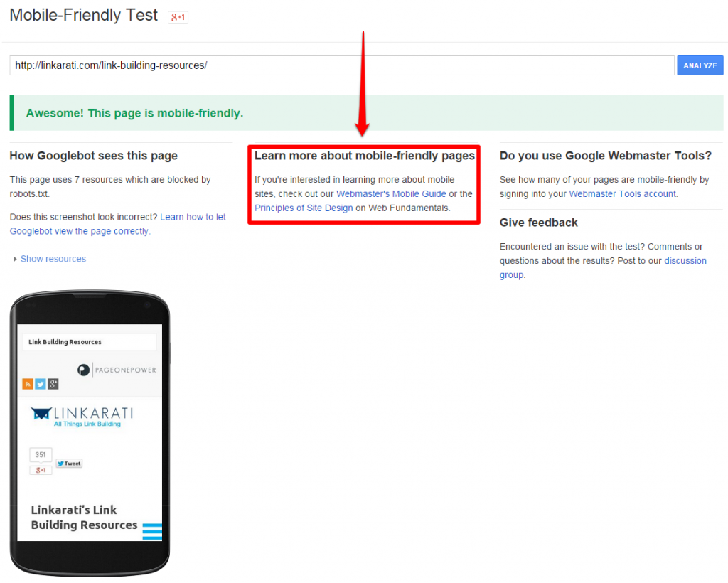Open the Webmaster's Mobile Guide link

coord(391,193)
